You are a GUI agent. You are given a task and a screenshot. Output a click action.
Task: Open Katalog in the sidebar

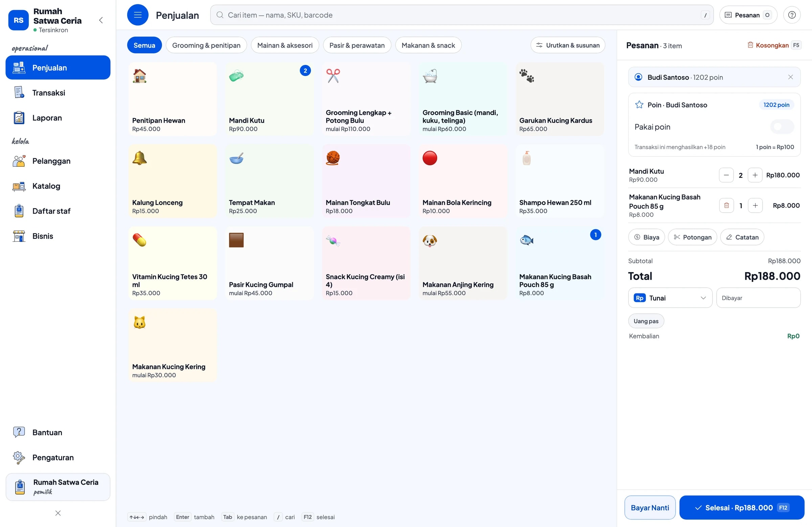coord(58,186)
